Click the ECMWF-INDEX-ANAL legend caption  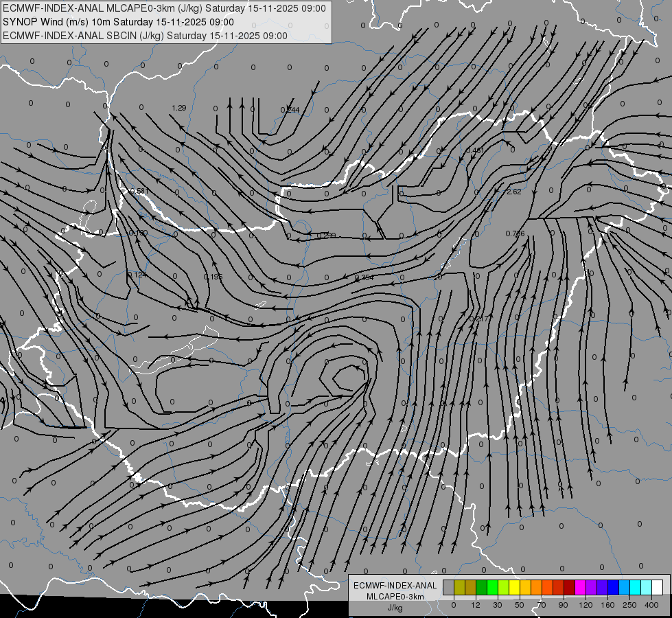point(395,586)
